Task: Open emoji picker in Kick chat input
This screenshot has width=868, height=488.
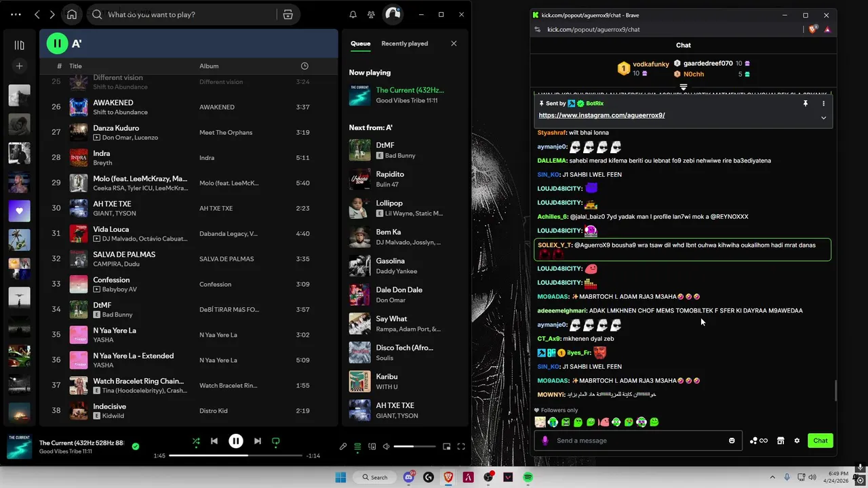Action: click(732, 441)
